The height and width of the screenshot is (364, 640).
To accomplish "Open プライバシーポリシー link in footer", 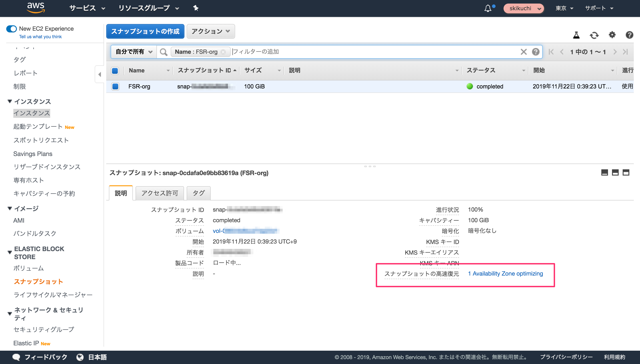I will pyautogui.click(x=566, y=357).
